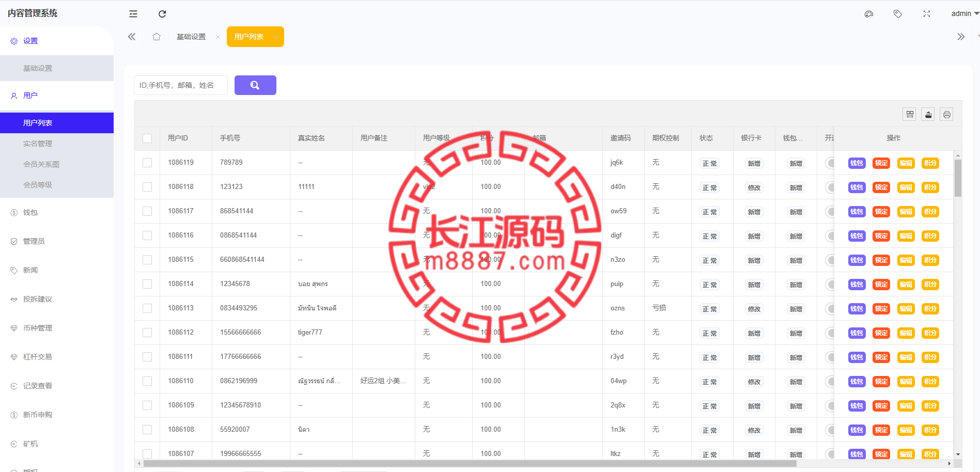Screen dimensions: 980x472
Task: Click the refresh page icon
Action: tap(162, 14)
